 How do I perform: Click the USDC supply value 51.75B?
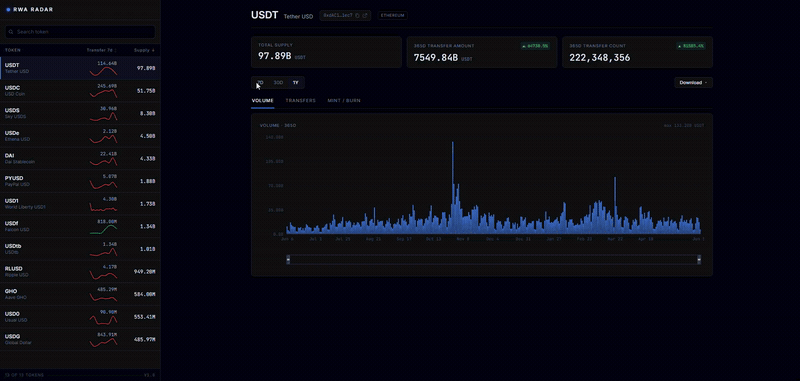coord(146,91)
